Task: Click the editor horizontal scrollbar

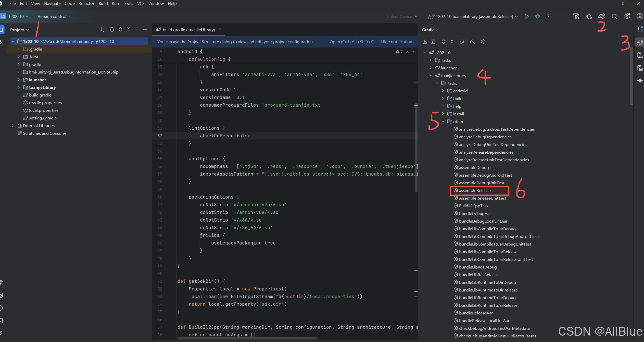Action: point(247,338)
